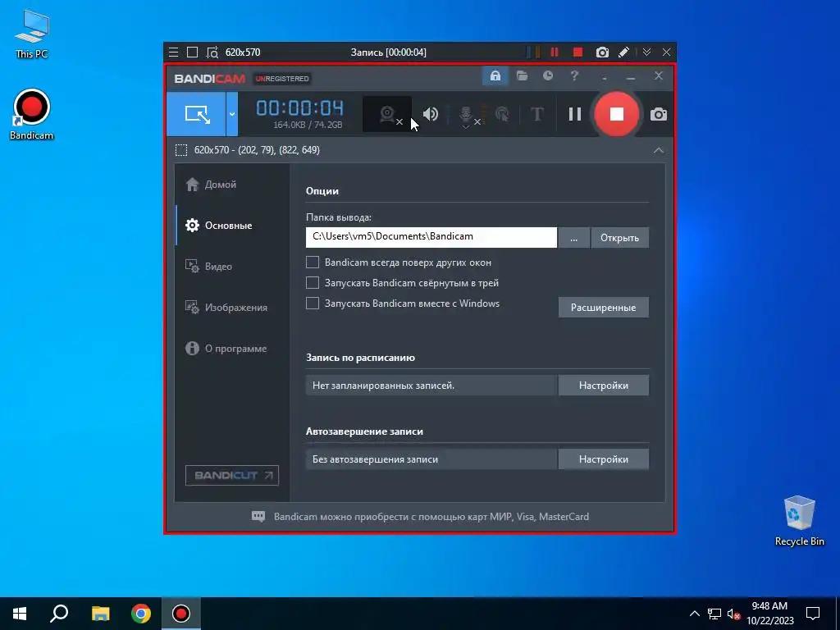Click the Bandicam taskbar icon
840x630 pixels.
(181, 614)
